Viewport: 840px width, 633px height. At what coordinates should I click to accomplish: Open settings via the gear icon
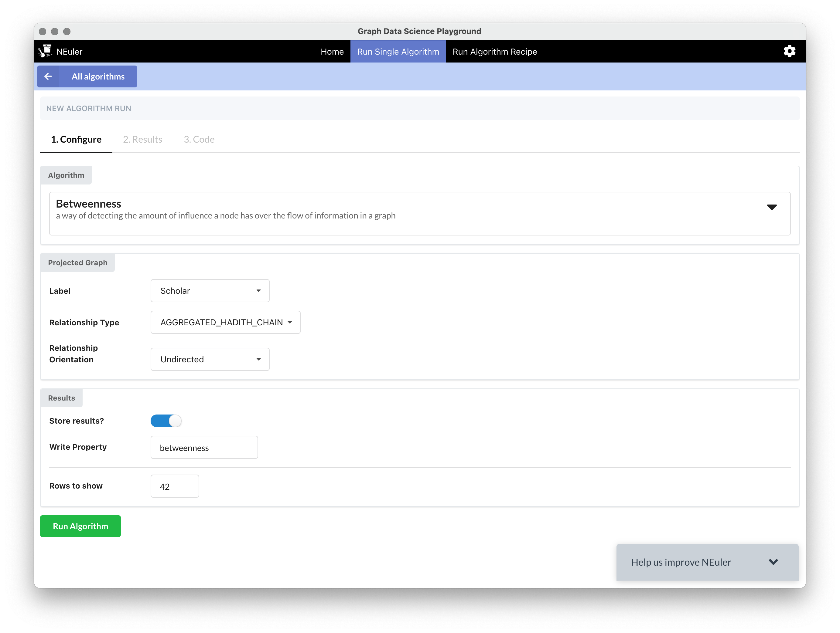[x=789, y=51]
